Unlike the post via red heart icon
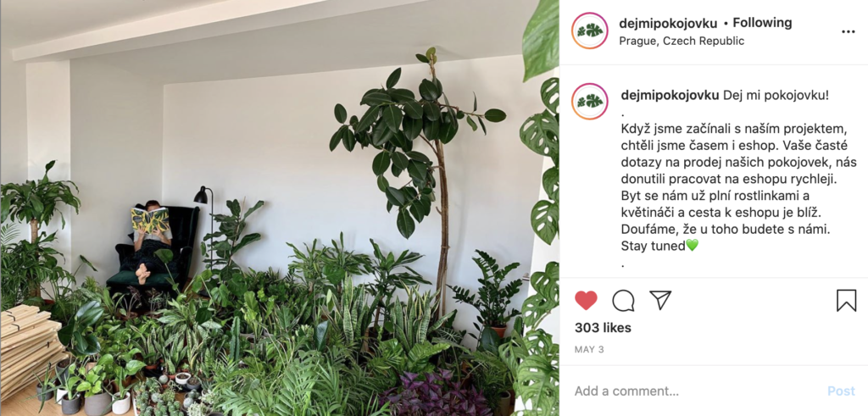This screenshot has height=416, width=868. 586,301
